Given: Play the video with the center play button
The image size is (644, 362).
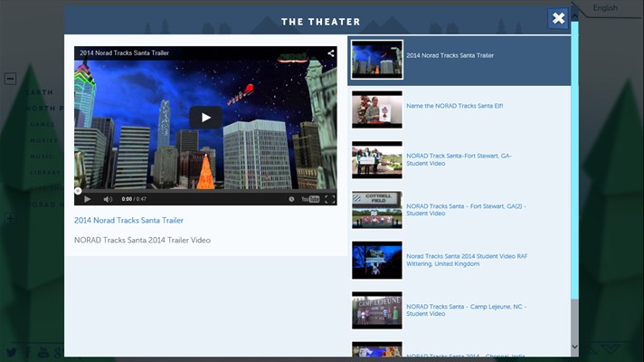Looking at the screenshot, I should (x=205, y=118).
